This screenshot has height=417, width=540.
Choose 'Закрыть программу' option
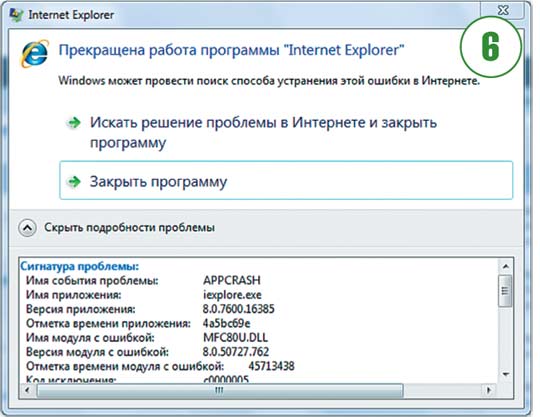pos(286,180)
